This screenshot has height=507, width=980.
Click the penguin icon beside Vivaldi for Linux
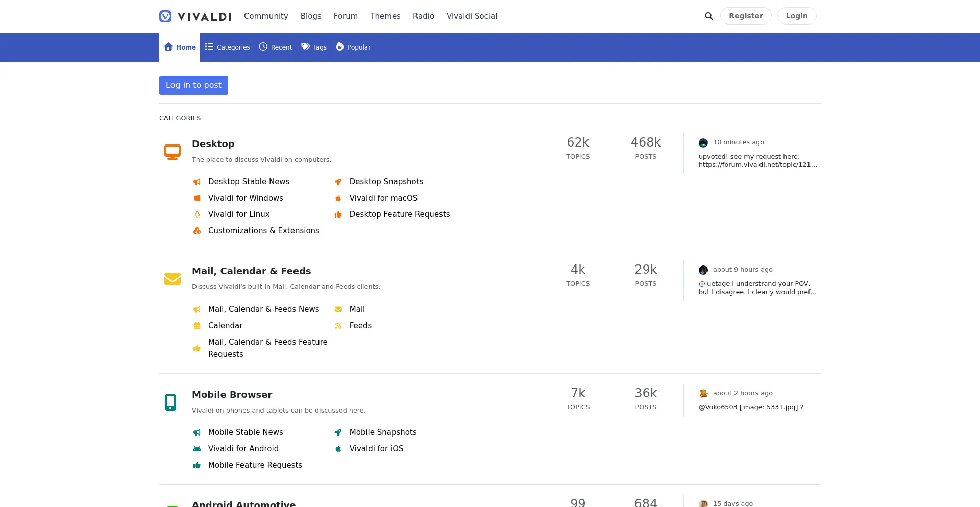coord(197,214)
